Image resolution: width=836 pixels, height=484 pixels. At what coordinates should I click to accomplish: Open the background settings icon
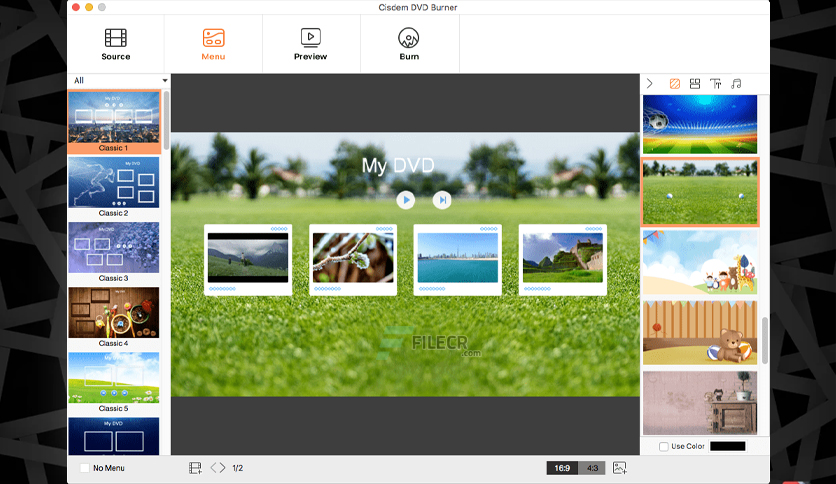[x=674, y=84]
